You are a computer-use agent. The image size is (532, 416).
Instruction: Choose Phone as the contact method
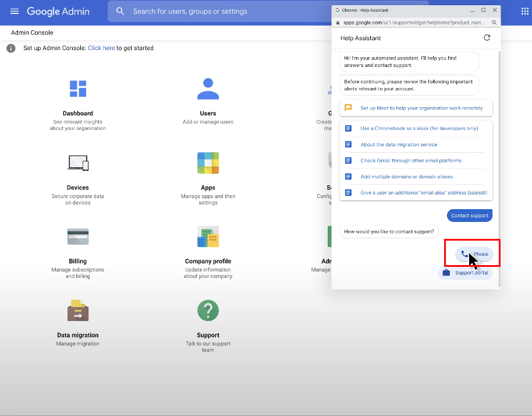[x=474, y=254]
